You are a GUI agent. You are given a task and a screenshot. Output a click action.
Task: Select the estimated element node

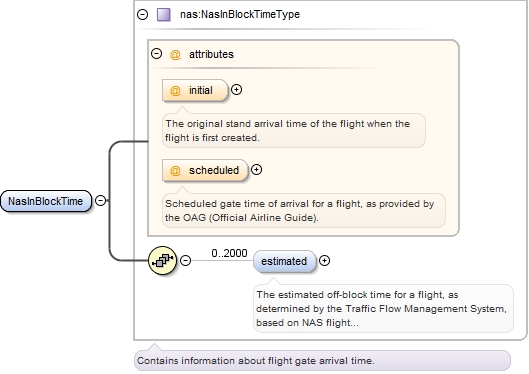[284, 261]
